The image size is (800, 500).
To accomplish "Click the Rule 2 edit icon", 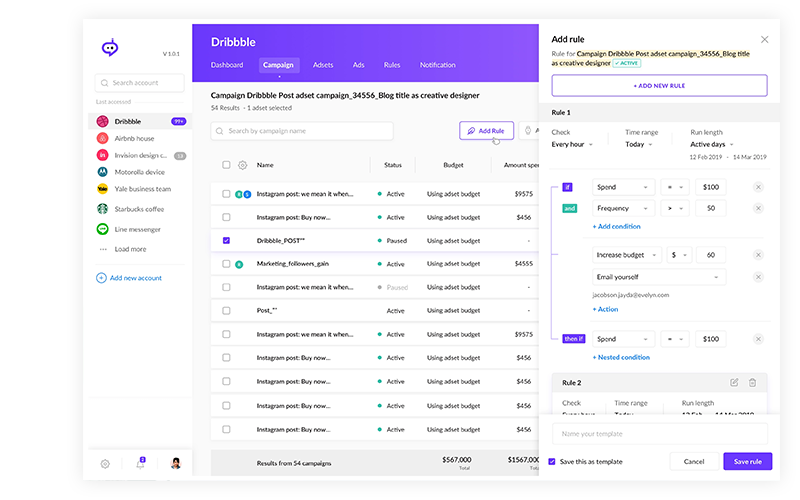I will click(x=734, y=382).
